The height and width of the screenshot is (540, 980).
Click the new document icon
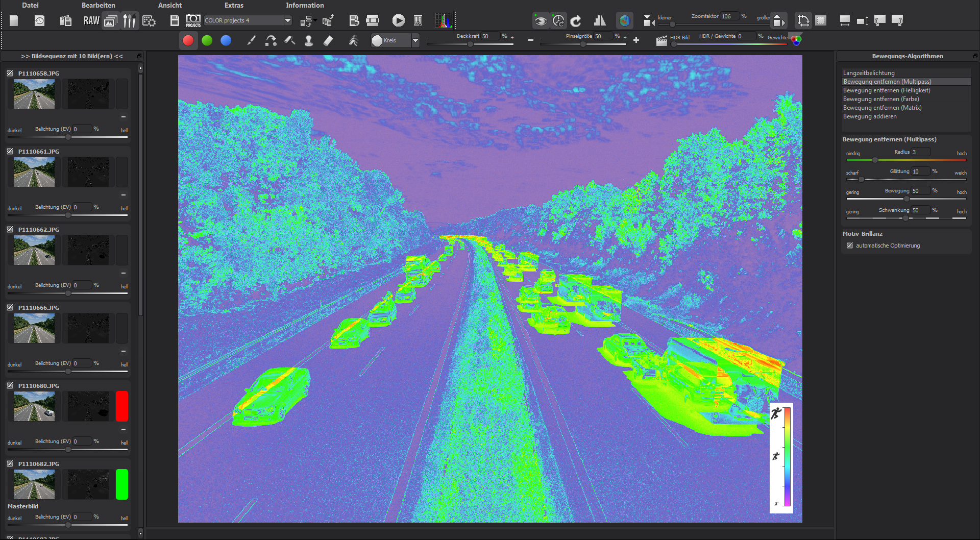14,20
